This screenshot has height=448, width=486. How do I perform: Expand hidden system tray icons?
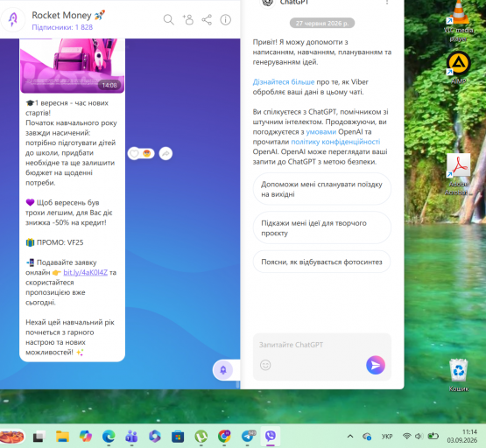pos(350,437)
